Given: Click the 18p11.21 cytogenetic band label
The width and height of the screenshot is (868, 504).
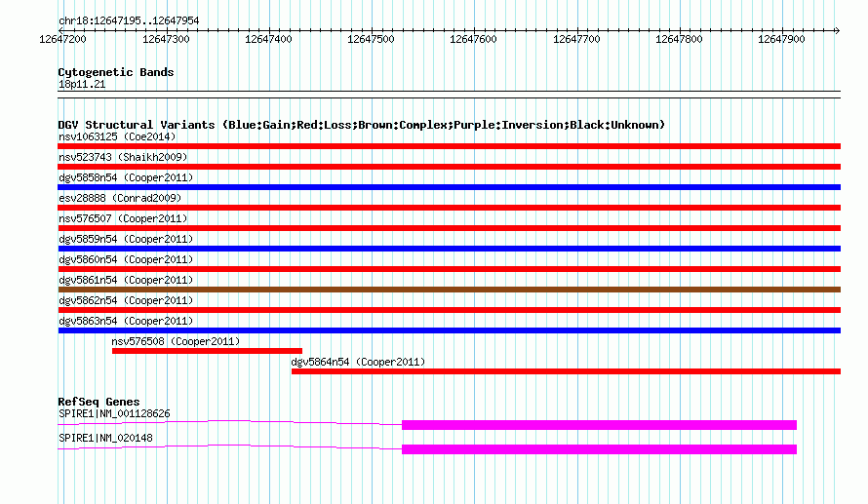Looking at the screenshot, I should pyautogui.click(x=82, y=84).
